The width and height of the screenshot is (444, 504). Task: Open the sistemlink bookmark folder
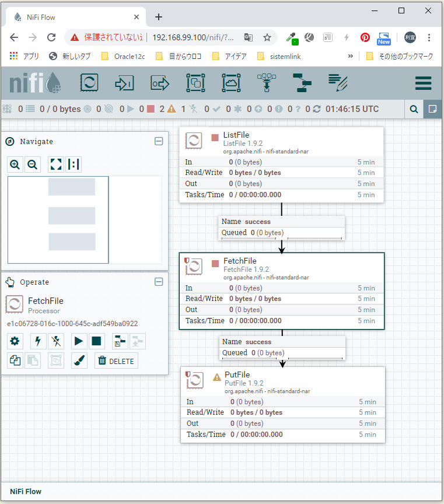pos(279,57)
